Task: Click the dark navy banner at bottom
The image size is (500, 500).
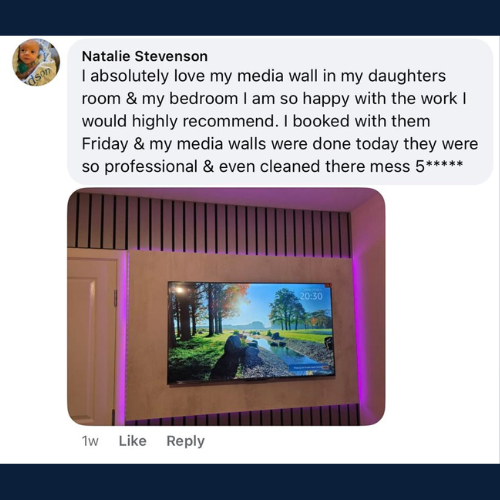Action: coord(250,482)
